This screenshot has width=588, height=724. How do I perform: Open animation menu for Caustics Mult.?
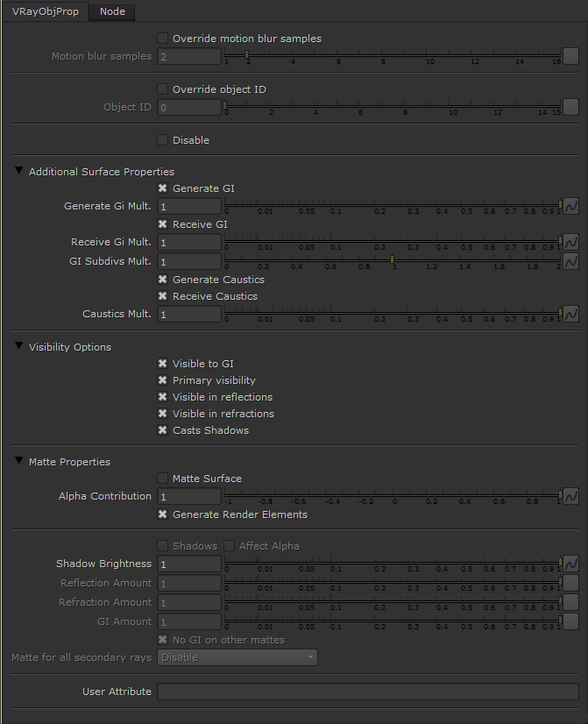point(571,314)
